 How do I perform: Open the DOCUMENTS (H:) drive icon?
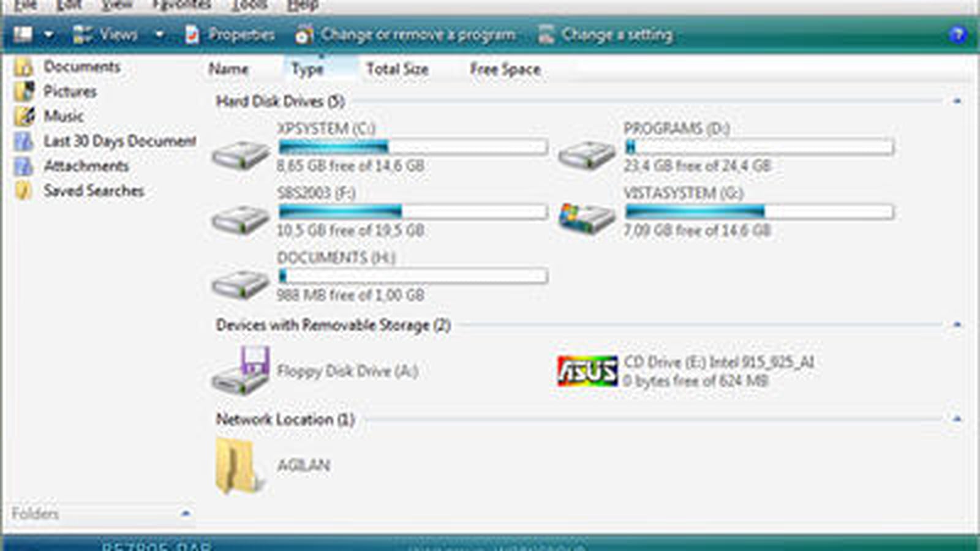pyautogui.click(x=240, y=285)
